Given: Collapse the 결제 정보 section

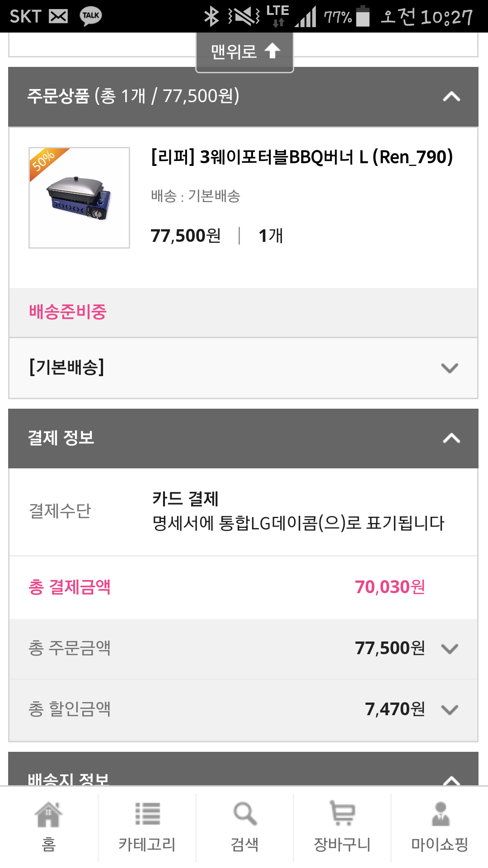Looking at the screenshot, I should (x=451, y=438).
